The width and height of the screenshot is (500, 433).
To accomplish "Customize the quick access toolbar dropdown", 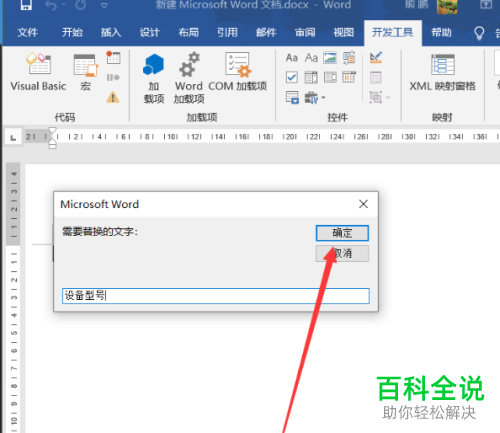I will point(104,5).
